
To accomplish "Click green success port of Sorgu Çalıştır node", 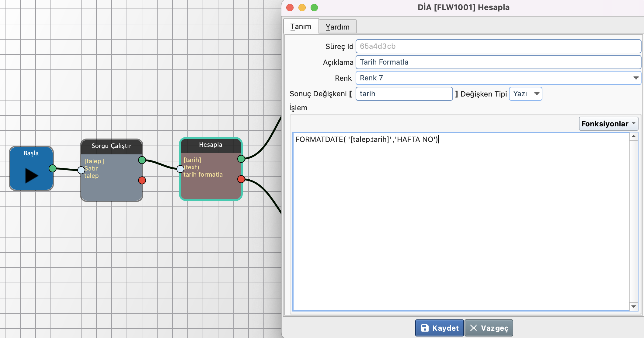I will coord(142,160).
